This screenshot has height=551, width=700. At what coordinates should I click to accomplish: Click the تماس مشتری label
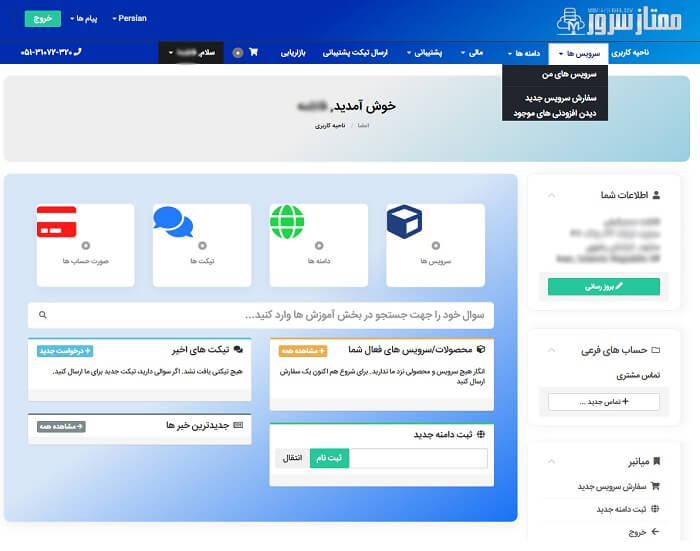point(638,376)
